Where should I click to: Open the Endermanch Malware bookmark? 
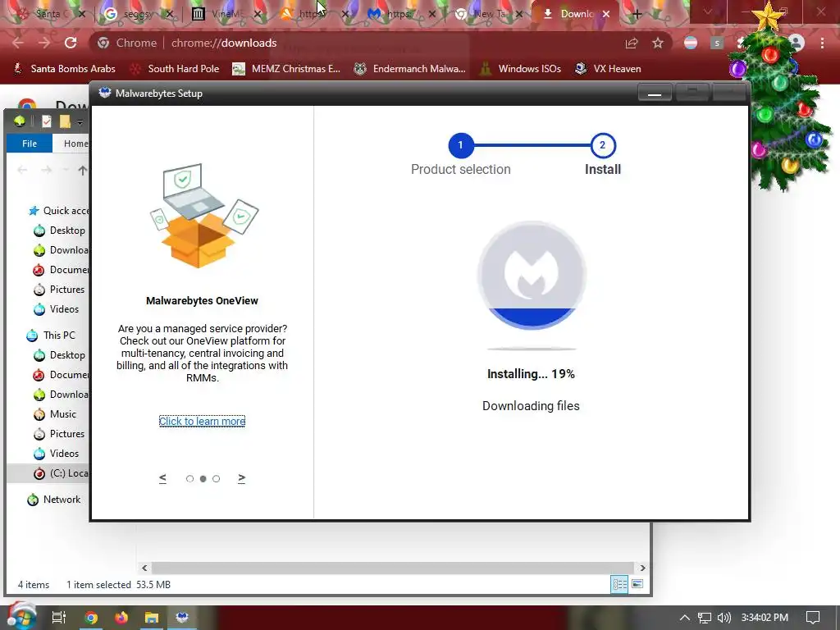410,69
